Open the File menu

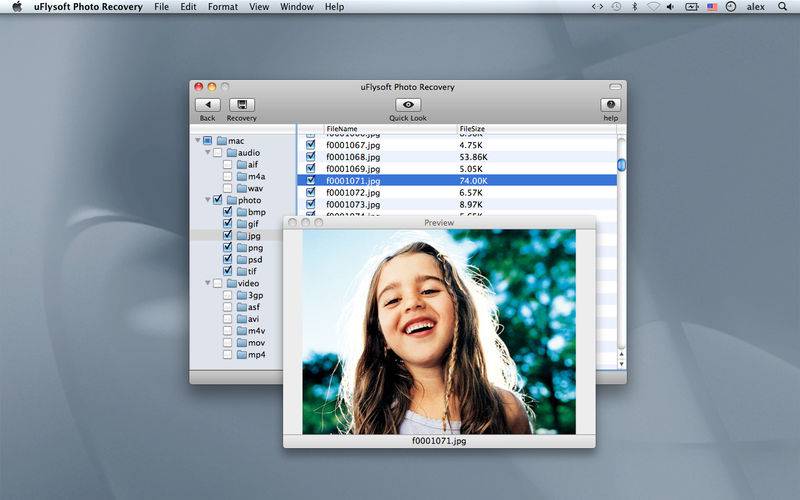point(161,7)
